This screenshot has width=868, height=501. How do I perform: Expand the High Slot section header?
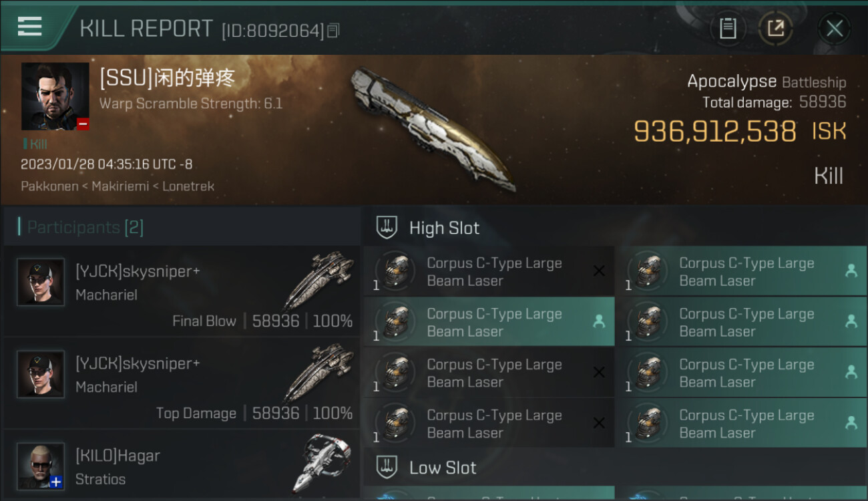[614, 227]
